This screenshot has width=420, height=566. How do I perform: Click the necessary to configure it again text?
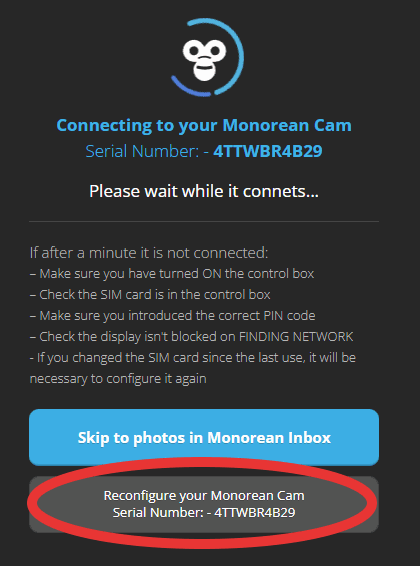(x=118, y=379)
